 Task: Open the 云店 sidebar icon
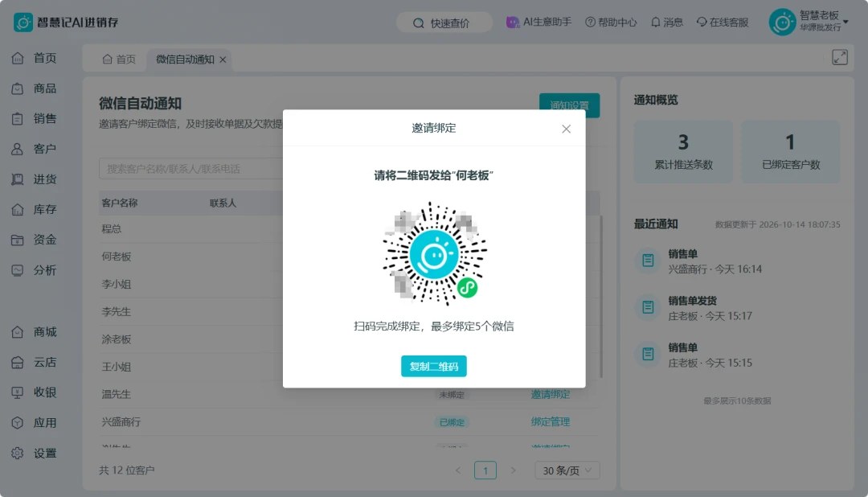18,363
